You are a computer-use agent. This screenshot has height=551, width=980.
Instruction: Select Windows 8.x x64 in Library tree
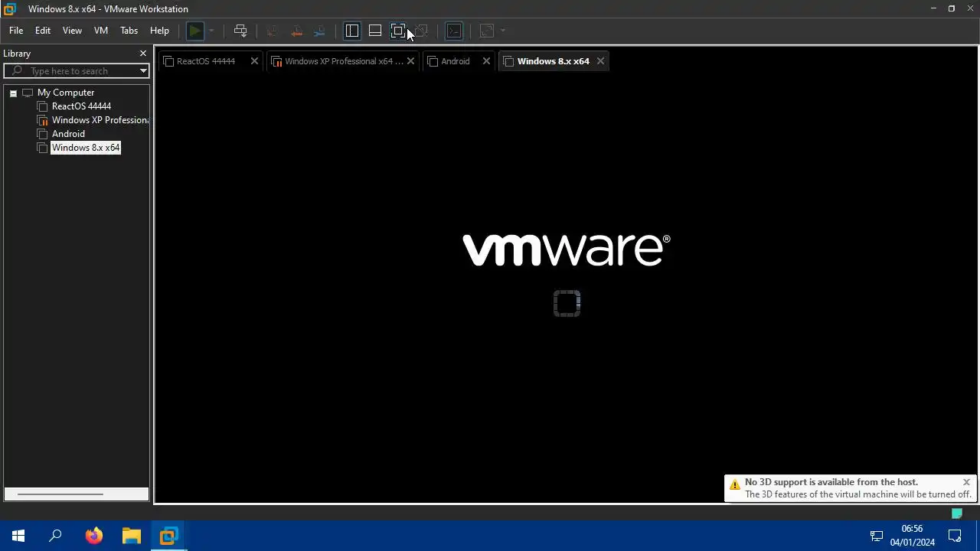[x=86, y=148]
